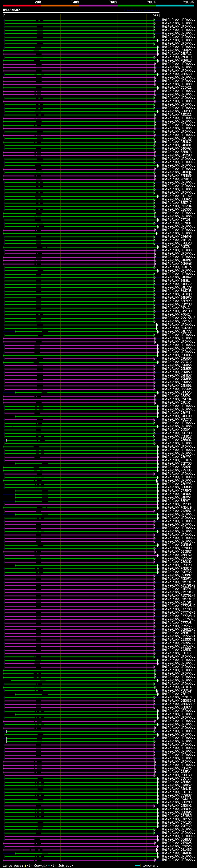Select the label UniRef100_A7MB69
197x868 pixels.
[177, 176]
